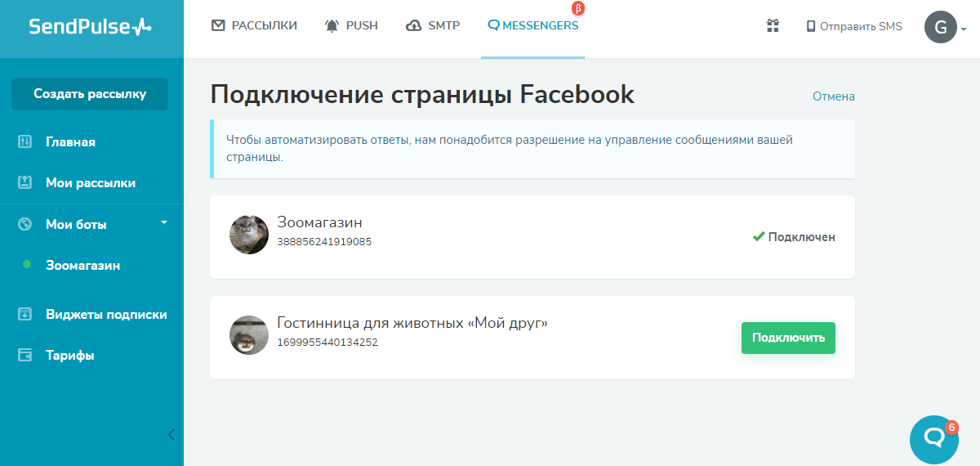Collapse the sidebar with the chevron
Screen dimensions: 980x466
(171, 434)
